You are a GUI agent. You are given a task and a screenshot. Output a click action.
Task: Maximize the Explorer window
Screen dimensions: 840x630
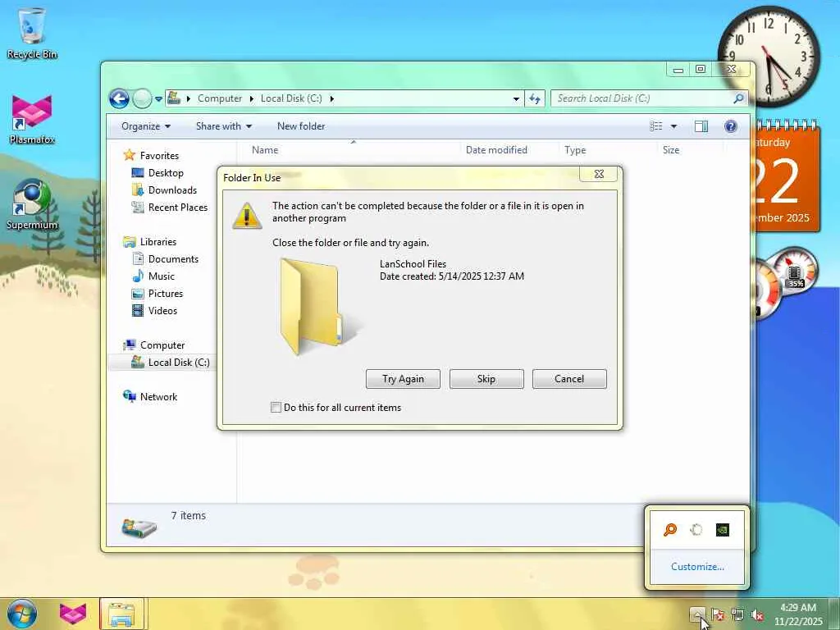pos(701,69)
